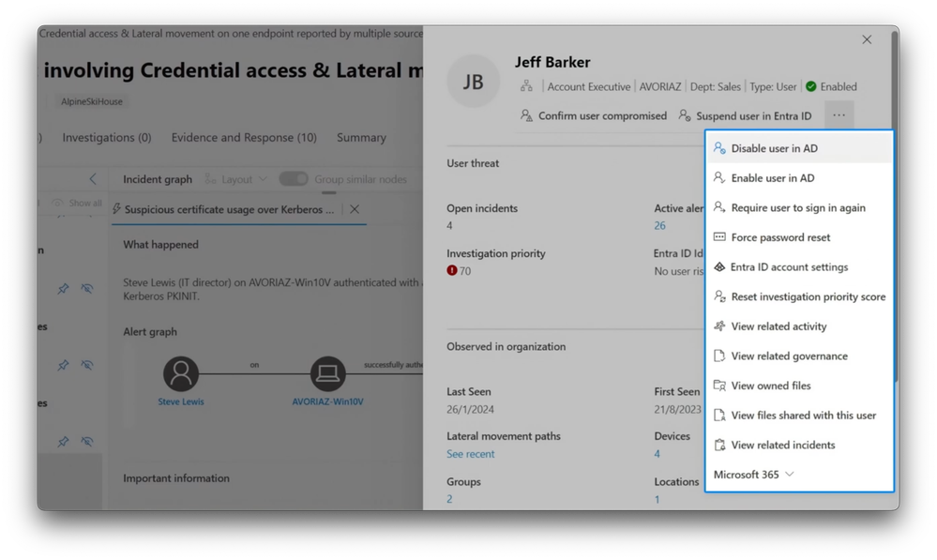Screen dimensions: 937x560
Task: Toggle Group similar nodes switch
Action: point(294,179)
